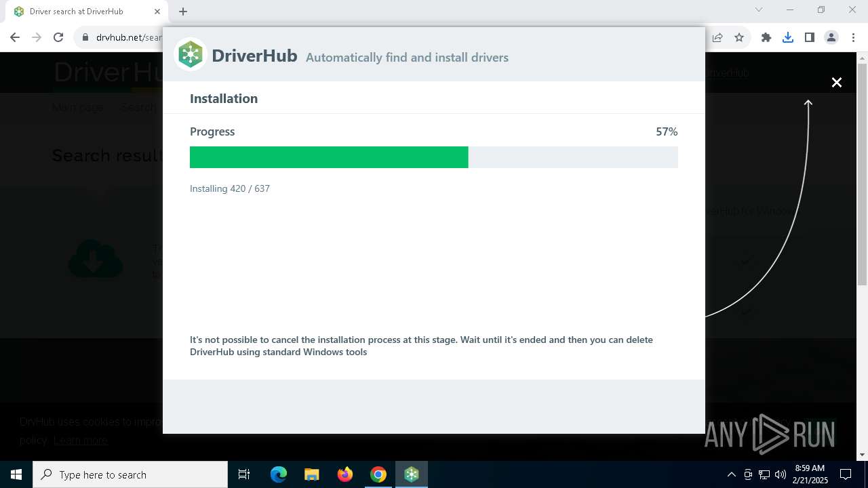Image resolution: width=868 pixels, height=488 pixels.
Task: Open the Windows notification center
Action: tap(846, 474)
